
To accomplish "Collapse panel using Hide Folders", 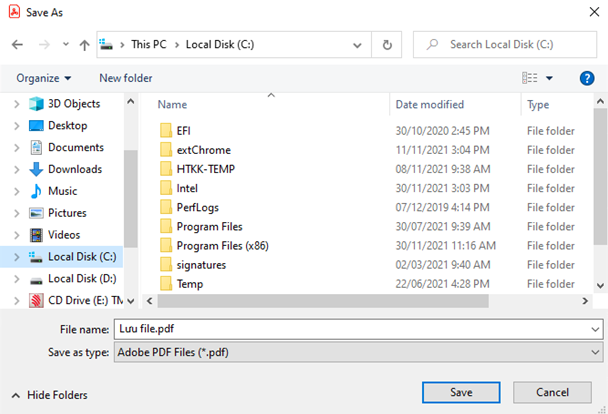I will pos(50,395).
